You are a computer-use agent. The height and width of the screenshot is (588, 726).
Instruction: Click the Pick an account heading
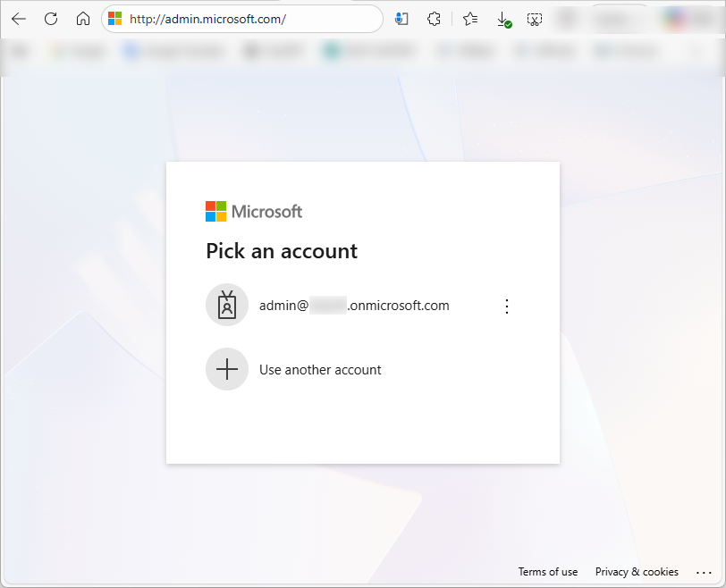pyautogui.click(x=282, y=251)
